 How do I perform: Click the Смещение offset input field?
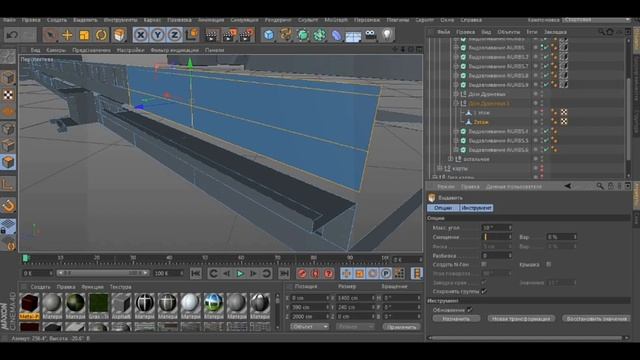coord(496,237)
